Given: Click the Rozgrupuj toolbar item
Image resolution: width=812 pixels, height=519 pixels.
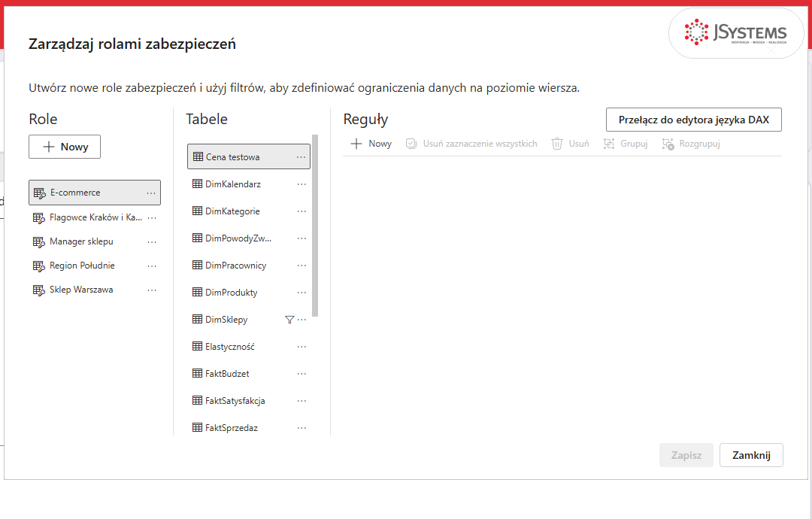Looking at the screenshot, I should (691, 144).
